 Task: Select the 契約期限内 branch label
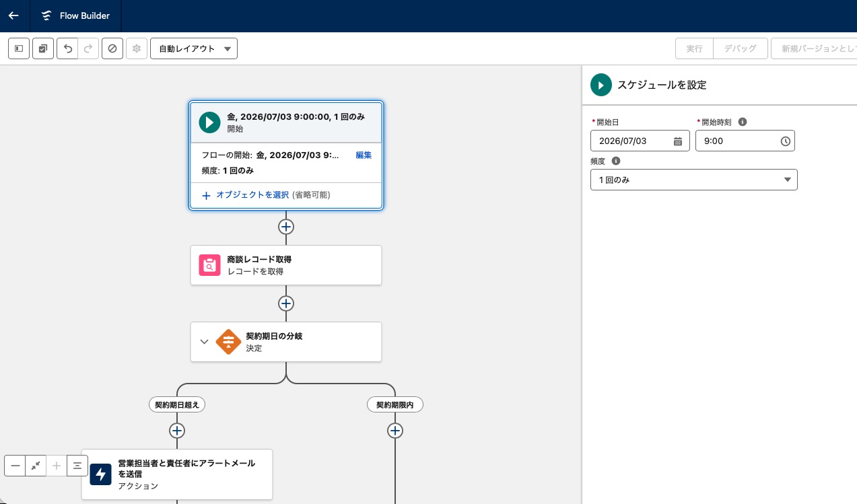pos(395,404)
